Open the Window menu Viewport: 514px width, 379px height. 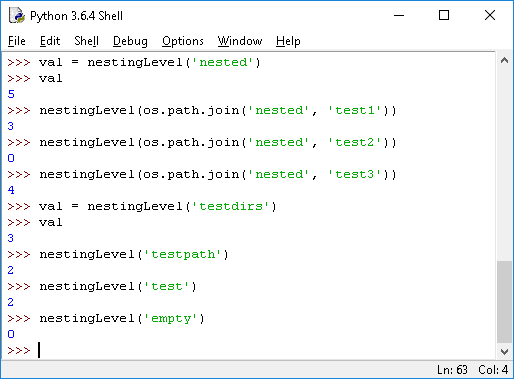click(240, 41)
